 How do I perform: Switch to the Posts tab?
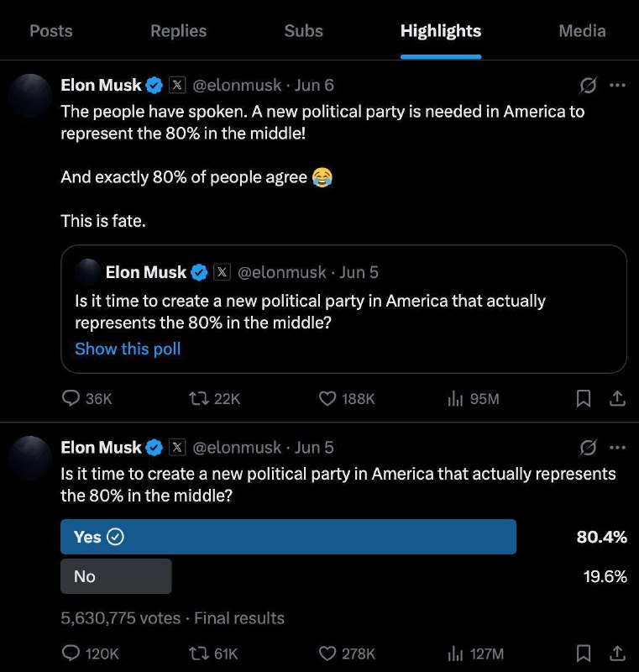(51, 31)
